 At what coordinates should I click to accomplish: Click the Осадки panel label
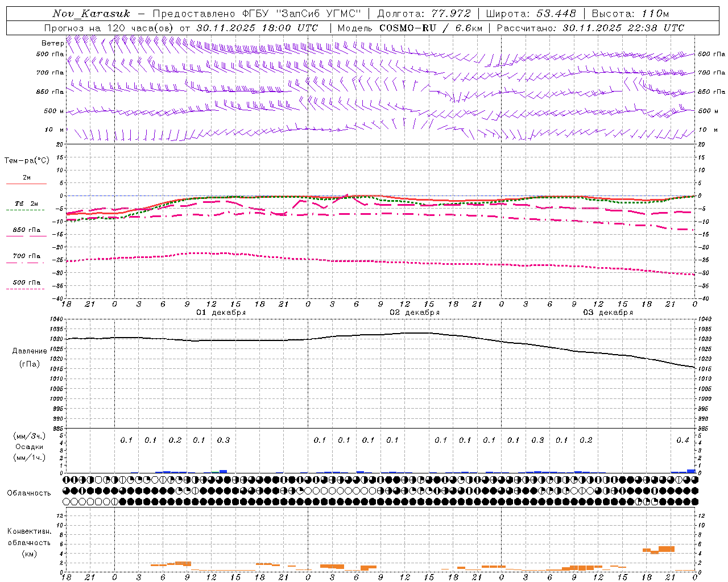[x=30, y=447]
